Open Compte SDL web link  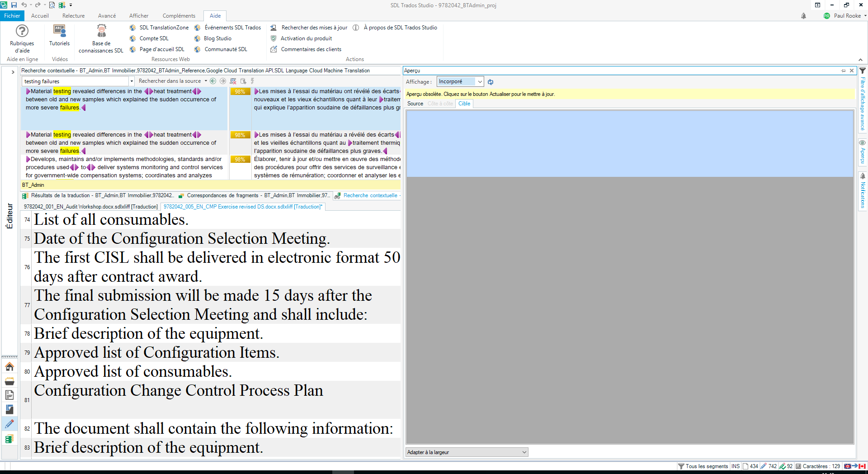click(149, 38)
